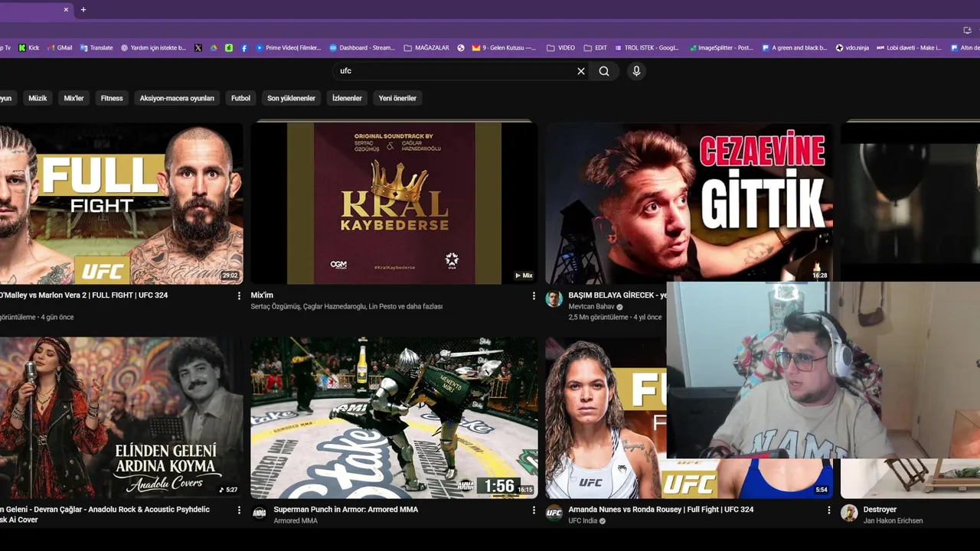Open options menu for Nunes vs Rousey video
The image size is (980, 551).
point(828,510)
